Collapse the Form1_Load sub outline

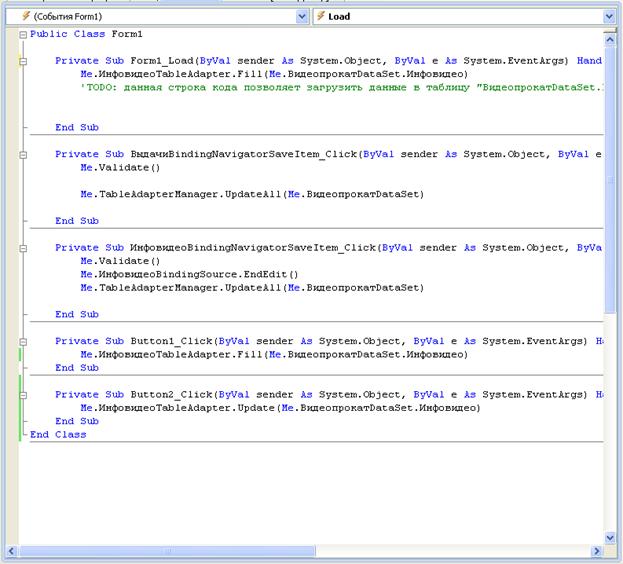click(23, 61)
